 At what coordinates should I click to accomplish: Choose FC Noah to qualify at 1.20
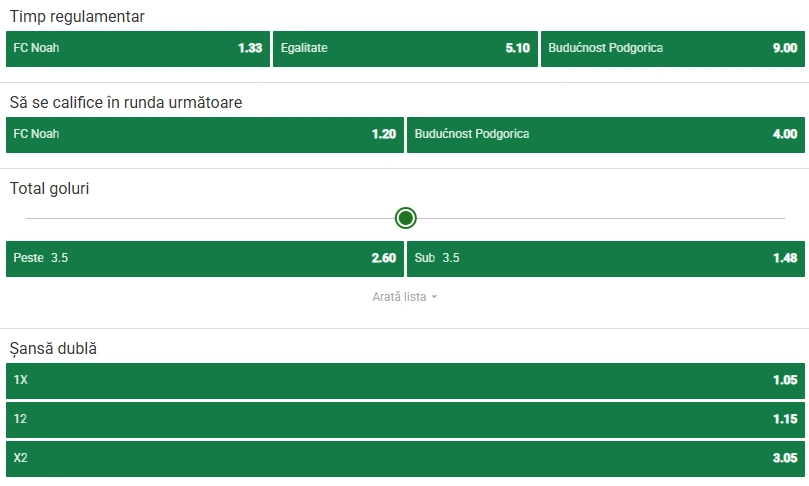[x=205, y=135]
